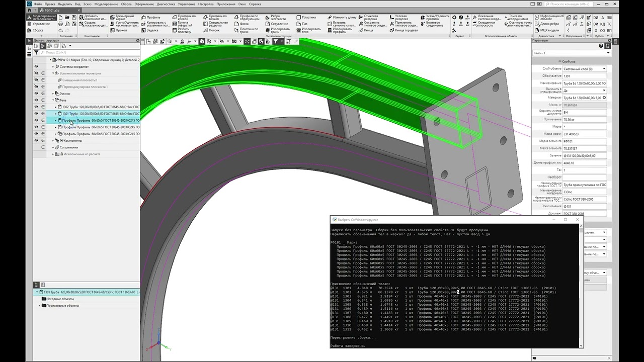The height and width of the screenshot is (362, 644).
Task: Click the Прокол tool
Action: point(119,30)
